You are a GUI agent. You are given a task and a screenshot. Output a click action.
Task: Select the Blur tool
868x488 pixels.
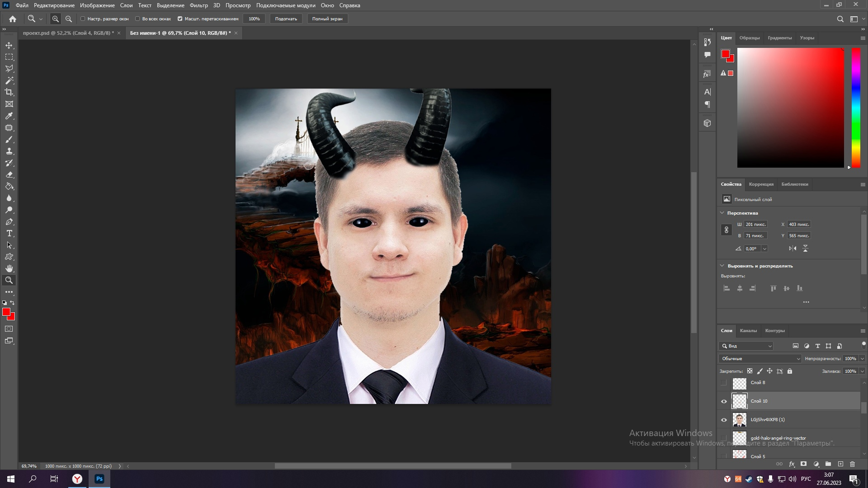(9, 198)
